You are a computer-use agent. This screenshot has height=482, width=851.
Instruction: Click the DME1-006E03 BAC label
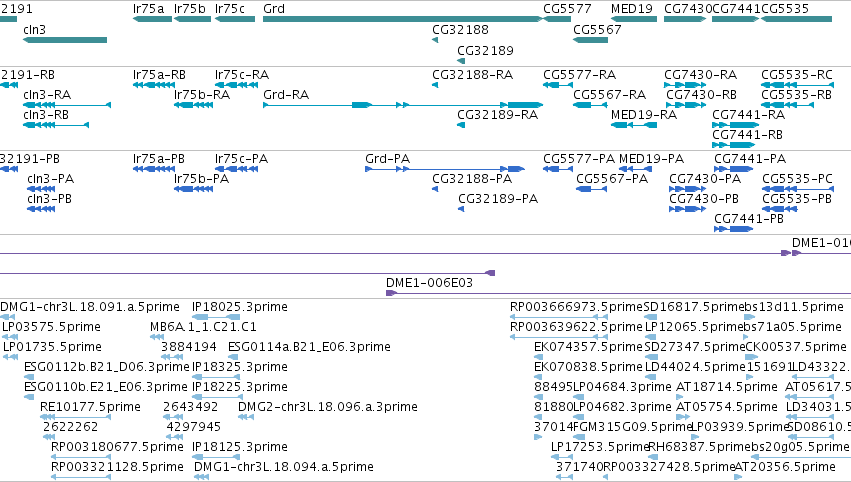click(429, 283)
